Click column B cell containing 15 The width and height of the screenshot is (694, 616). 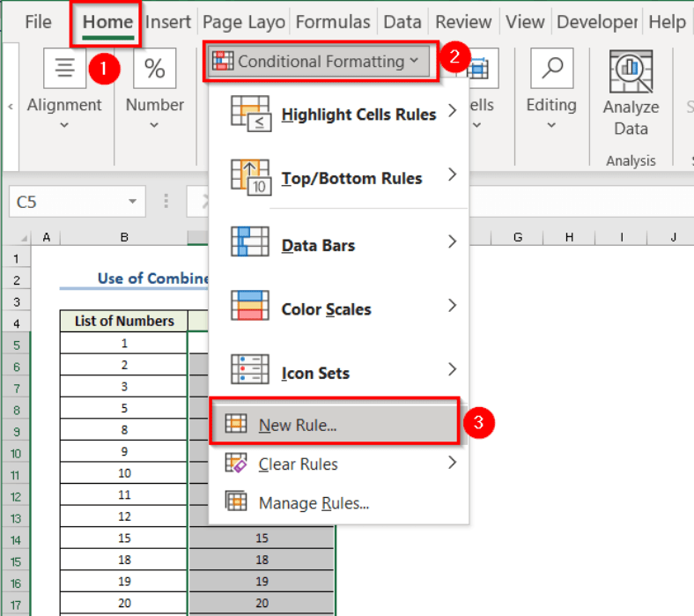[x=124, y=538]
